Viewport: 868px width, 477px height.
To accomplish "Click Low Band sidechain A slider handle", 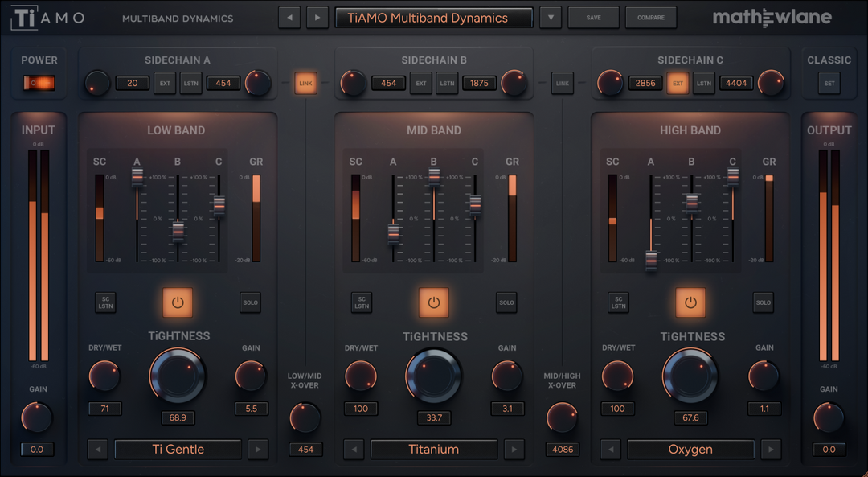I will point(137,177).
